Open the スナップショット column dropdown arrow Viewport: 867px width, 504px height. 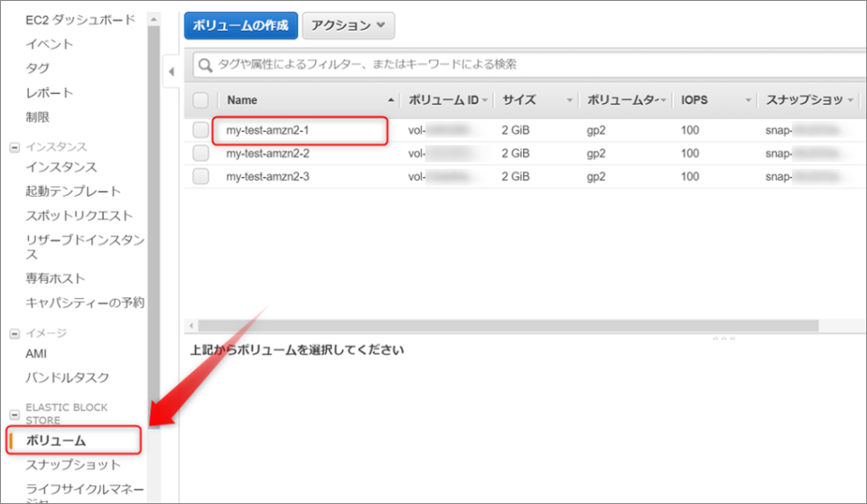coord(851,100)
